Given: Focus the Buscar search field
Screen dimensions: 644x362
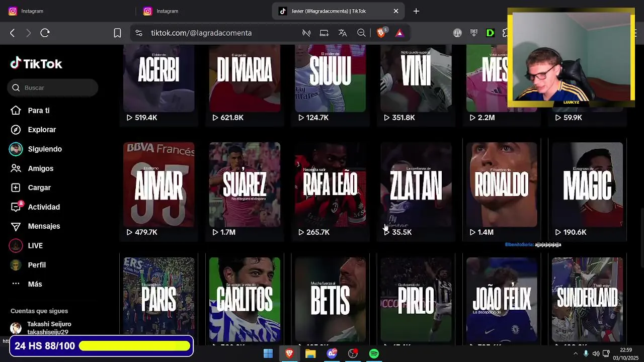Looking at the screenshot, I should (53, 87).
